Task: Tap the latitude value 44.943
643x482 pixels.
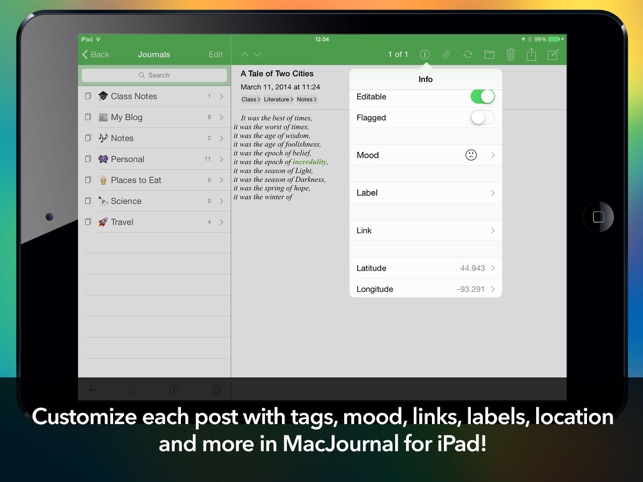Action: [x=472, y=268]
